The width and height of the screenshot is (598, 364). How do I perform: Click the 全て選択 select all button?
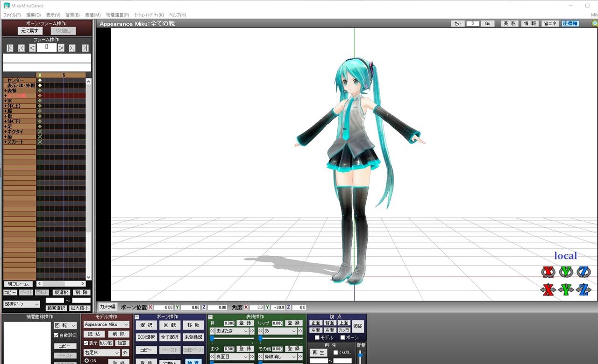pyautogui.click(x=170, y=337)
